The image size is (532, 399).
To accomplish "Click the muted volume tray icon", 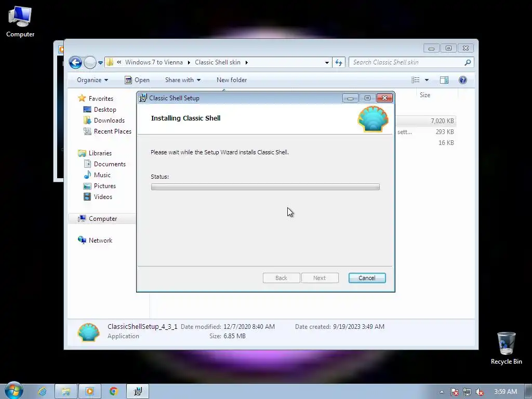I will (x=480, y=392).
